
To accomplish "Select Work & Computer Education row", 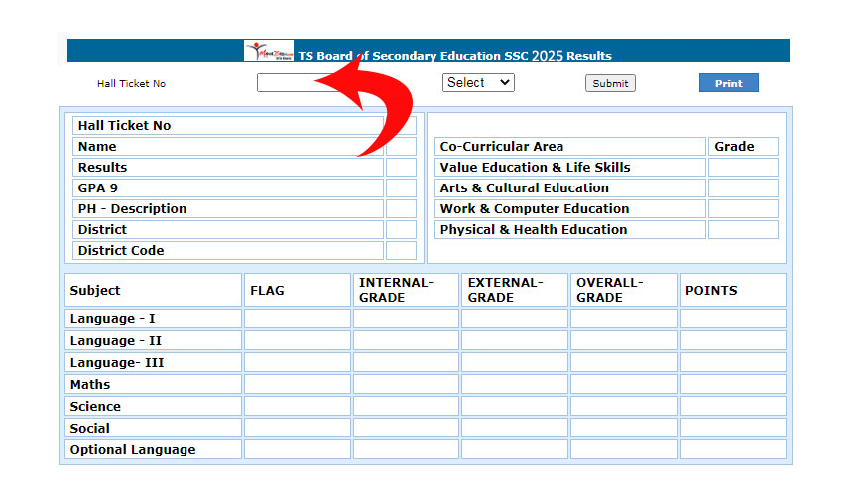I will (606, 208).
